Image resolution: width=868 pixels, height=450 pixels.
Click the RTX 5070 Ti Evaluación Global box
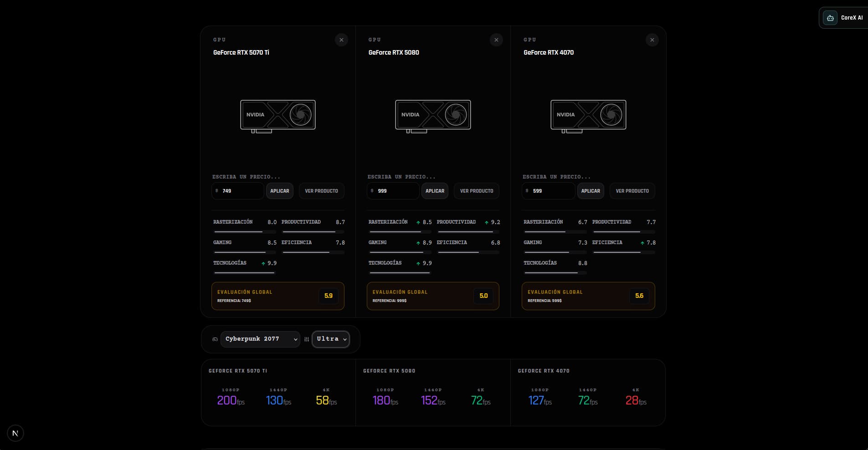coord(278,296)
